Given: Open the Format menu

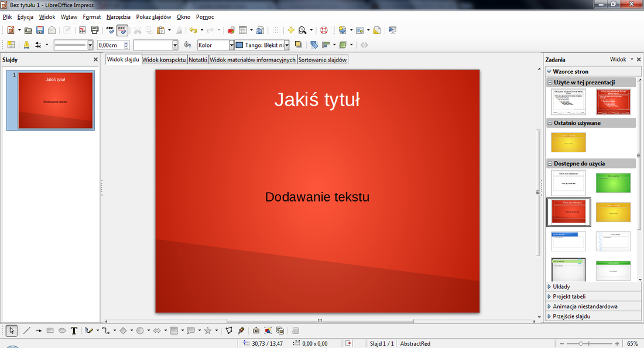Looking at the screenshot, I should 91,17.
